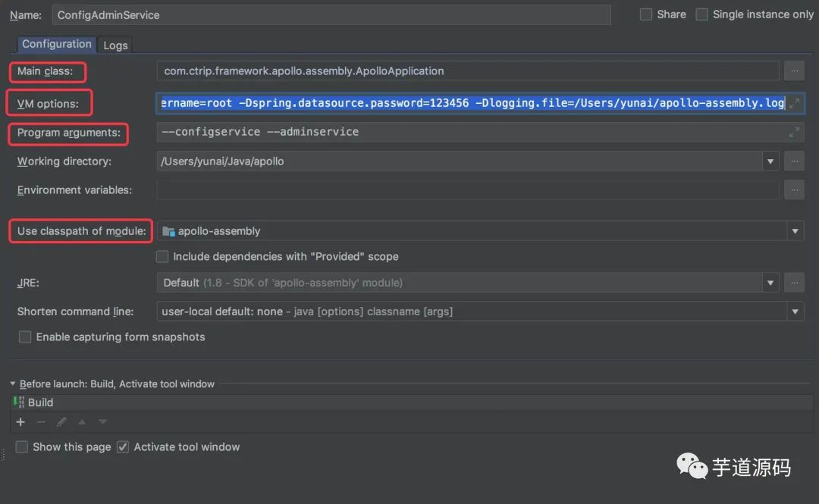Screen dimensions: 819x504
Task: Open the Environment variables editor button
Action: click(x=794, y=190)
